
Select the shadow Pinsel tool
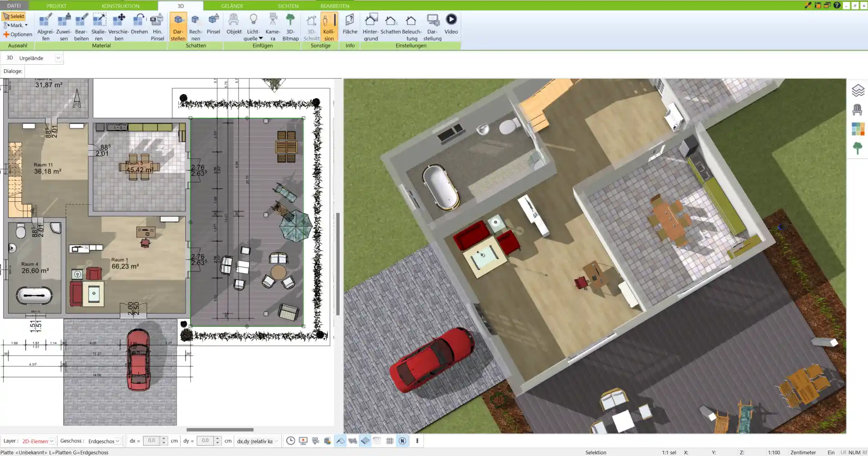tap(213, 24)
